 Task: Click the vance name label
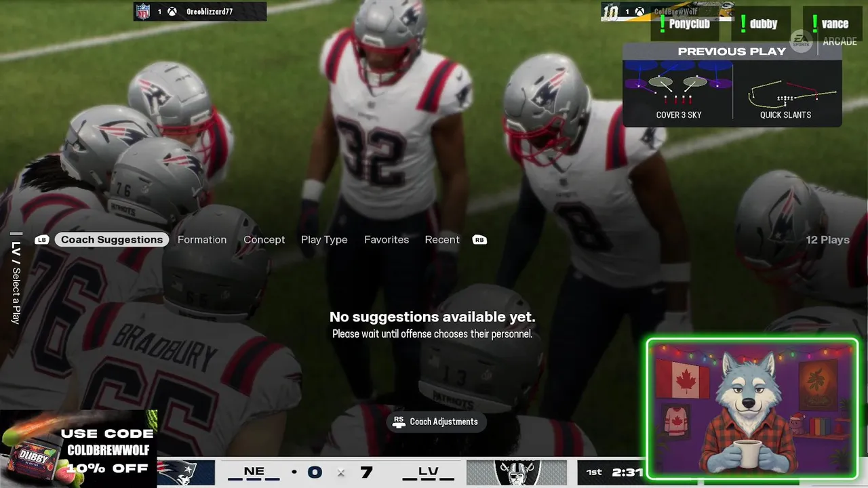pyautogui.click(x=835, y=24)
